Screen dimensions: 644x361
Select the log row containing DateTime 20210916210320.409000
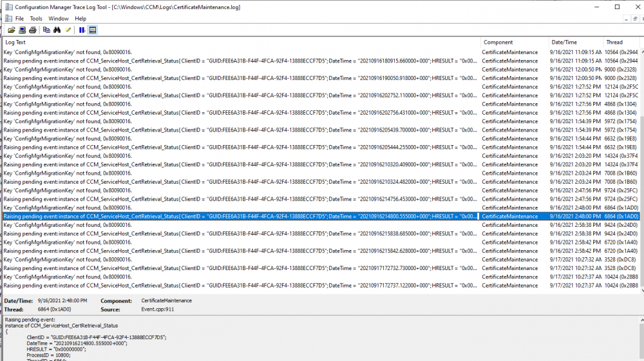pyautogui.click(x=321, y=164)
